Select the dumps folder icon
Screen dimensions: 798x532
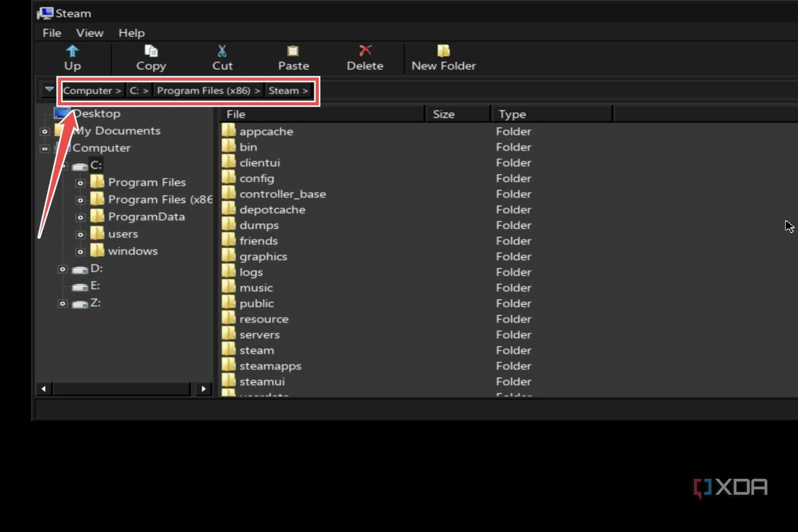click(x=228, y=224)
